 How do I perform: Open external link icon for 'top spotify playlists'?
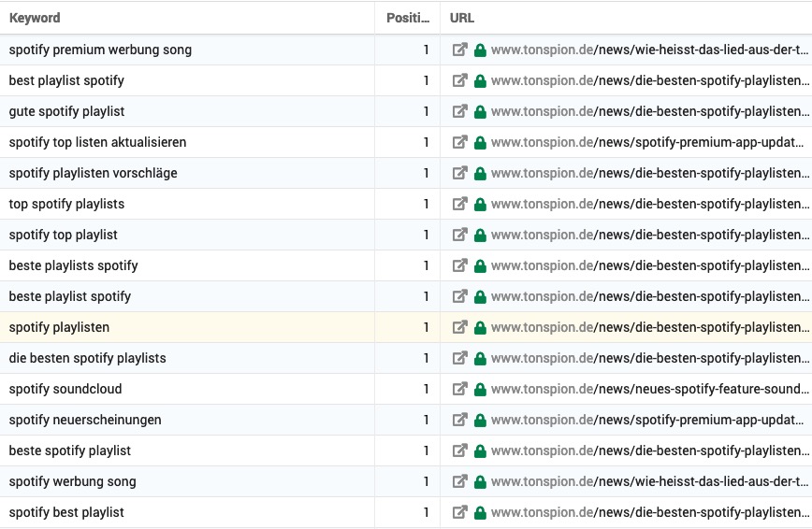point(460,204)
